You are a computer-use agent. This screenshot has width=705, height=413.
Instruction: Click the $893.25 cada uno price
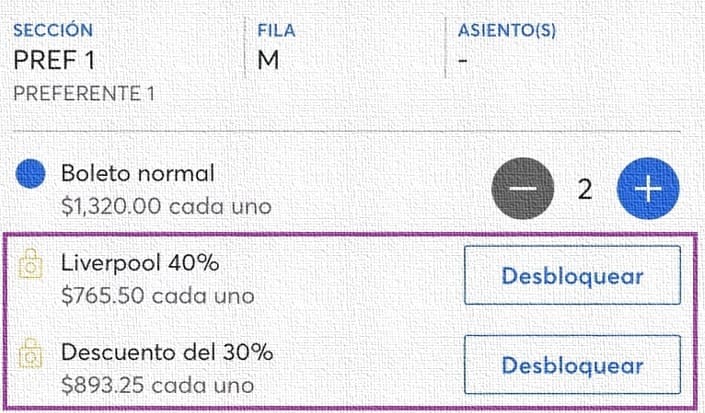[158, 385]
